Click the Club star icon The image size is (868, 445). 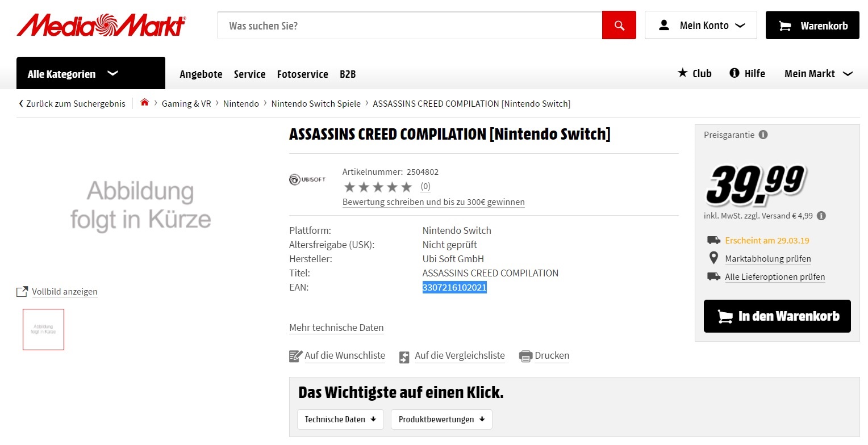click(683, 73)
